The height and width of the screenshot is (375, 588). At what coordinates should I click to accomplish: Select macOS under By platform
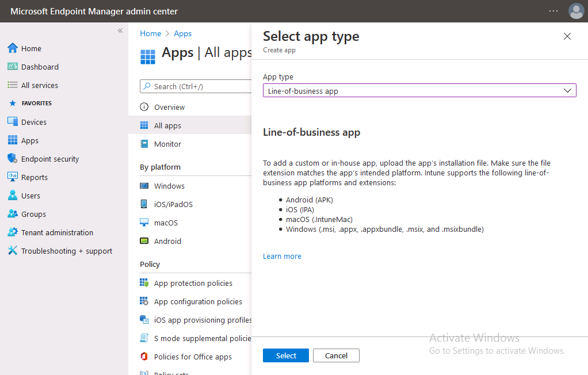tap(166, 223)
